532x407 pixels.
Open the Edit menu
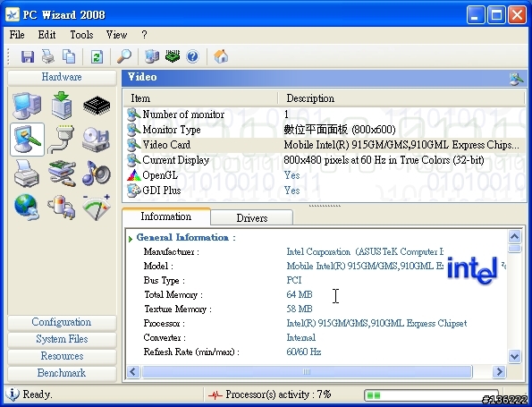[46, 35]
